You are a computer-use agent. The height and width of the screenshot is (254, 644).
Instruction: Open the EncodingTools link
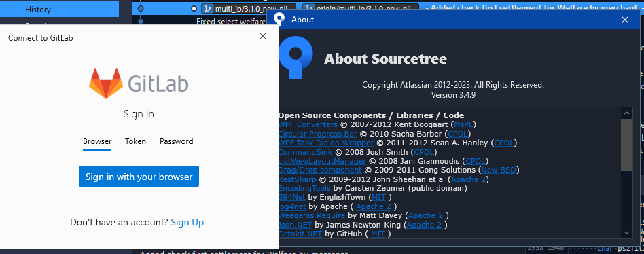click(304, 188)
